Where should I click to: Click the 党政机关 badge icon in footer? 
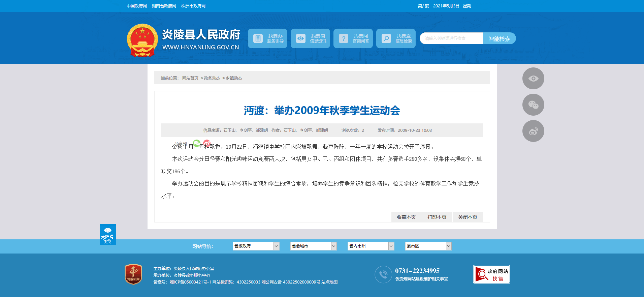133,274
